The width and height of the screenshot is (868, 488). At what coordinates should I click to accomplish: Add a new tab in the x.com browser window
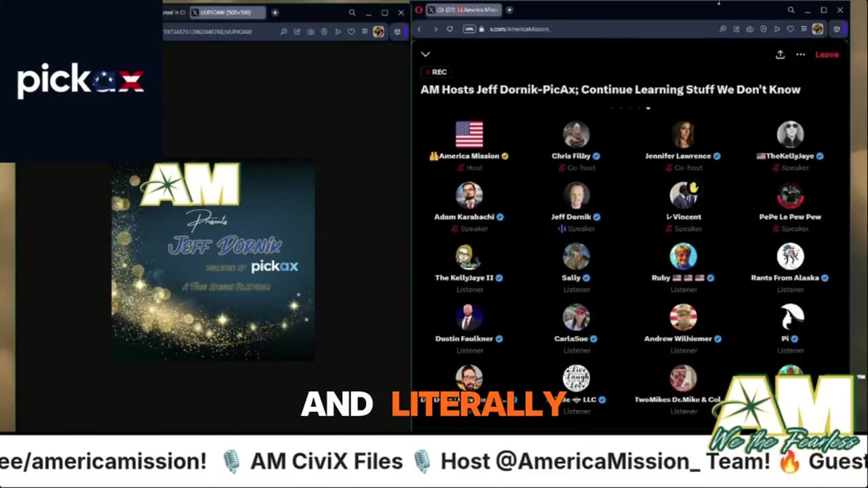(x=509, y=10)
